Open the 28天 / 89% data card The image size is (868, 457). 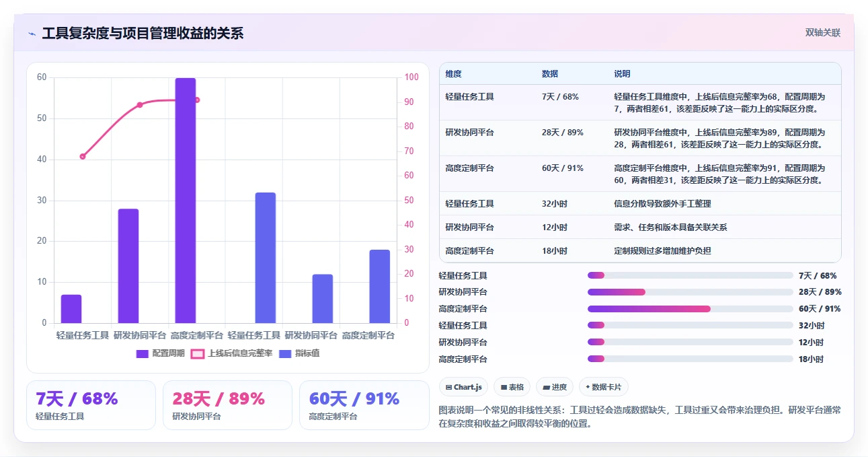pyautogui.click(x=227, y=405)
